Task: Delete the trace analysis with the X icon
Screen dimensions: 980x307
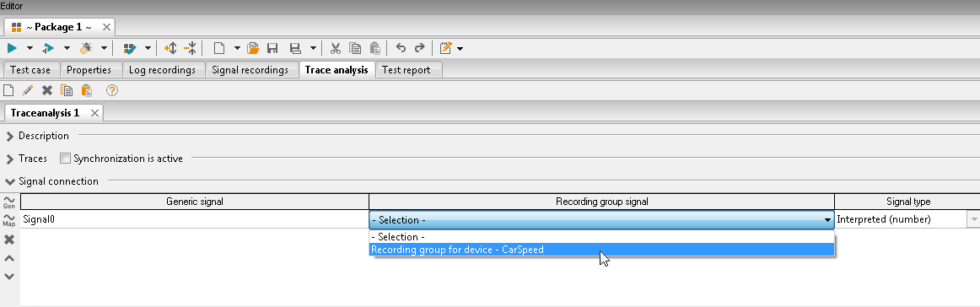Action: click(x=47, y=90)
